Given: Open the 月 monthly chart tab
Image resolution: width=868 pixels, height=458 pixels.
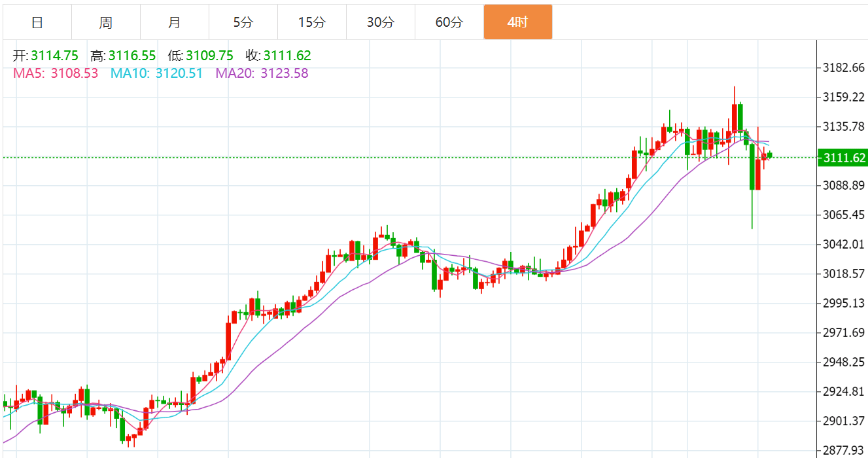Looking at the screenshot, I should (x=174, y=22).
